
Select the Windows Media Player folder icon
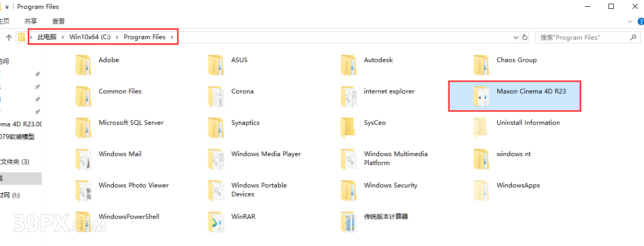click(x=216, y=159)
